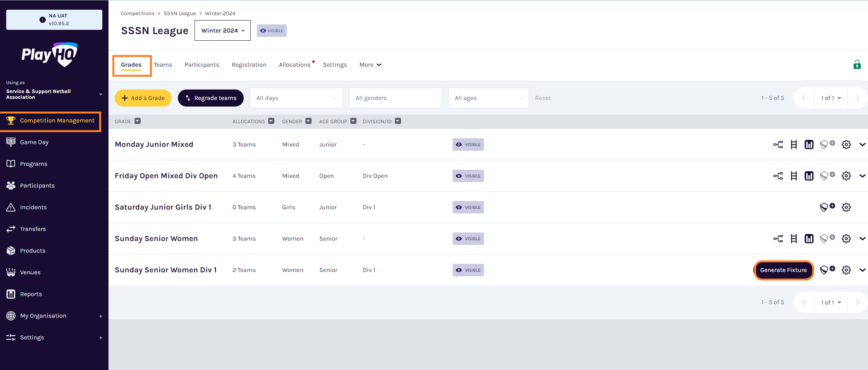
Task: Toggle VISIBLE badge for Saturday Junior Girls Div 1
Action: pyautogui.click(x=468, y=207)
